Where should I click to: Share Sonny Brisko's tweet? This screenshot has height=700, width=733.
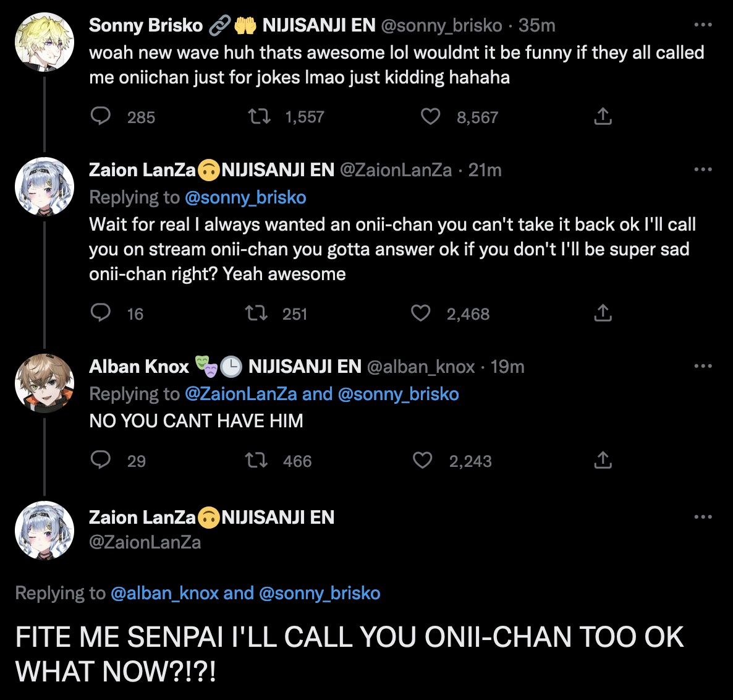click(603, 116)
